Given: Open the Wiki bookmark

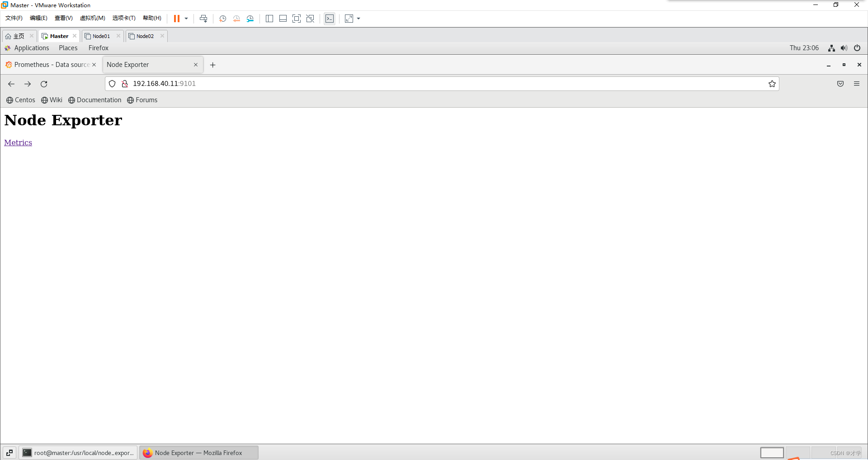Looking at the screenshot, I should [52, 100].
